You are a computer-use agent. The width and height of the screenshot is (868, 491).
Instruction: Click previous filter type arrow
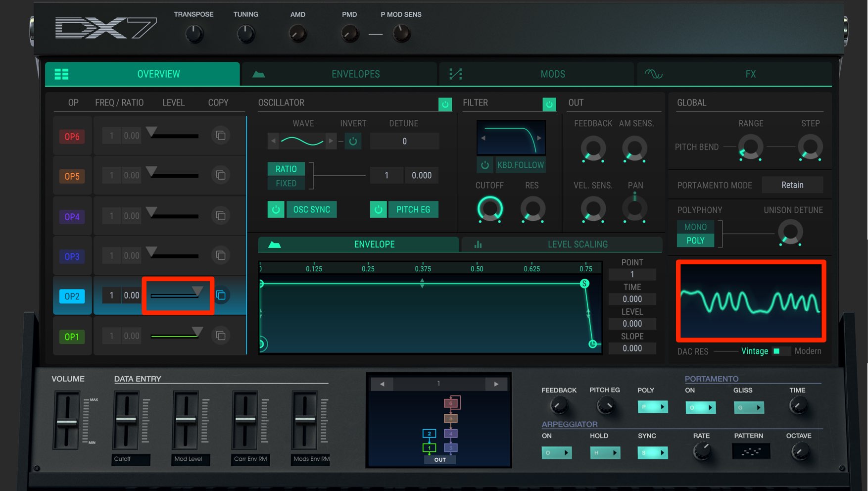(x=483, y=138)
